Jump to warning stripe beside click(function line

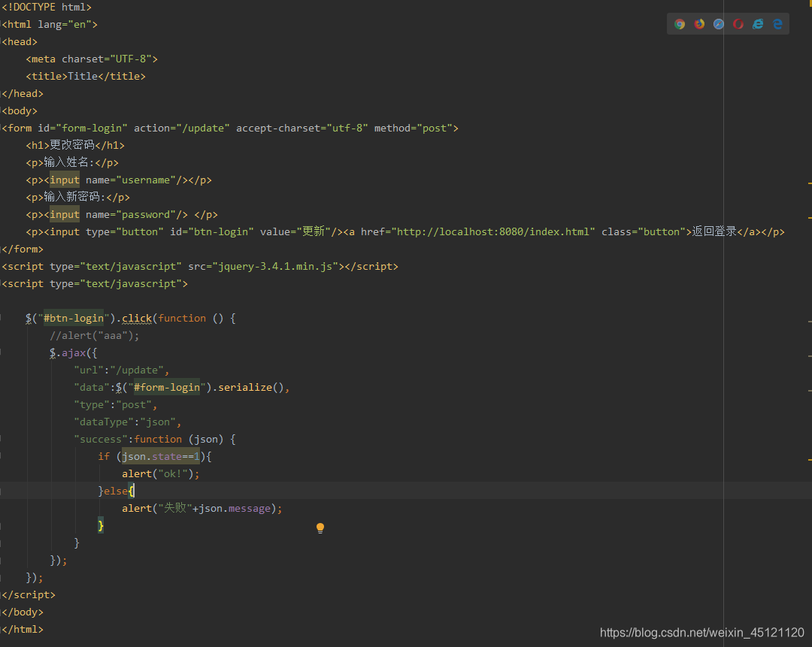coord(810,322)
